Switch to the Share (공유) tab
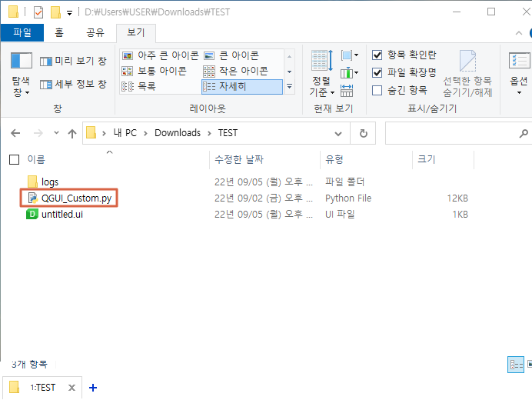 (x=95, y=32)
